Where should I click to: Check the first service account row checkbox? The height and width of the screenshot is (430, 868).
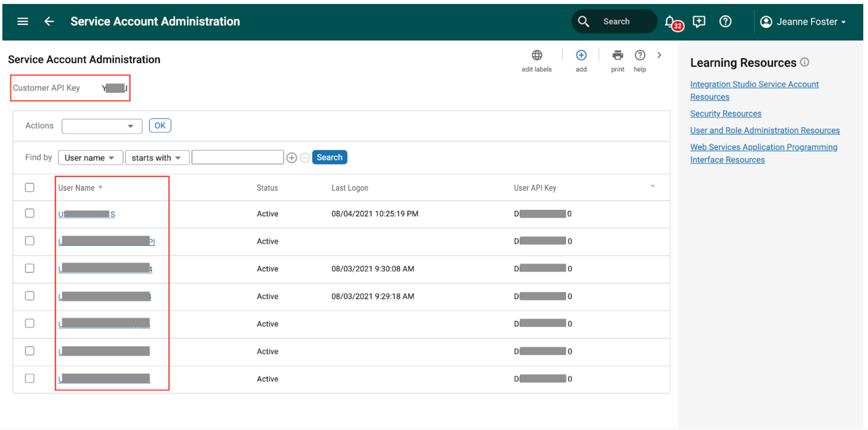coord(30,213)
